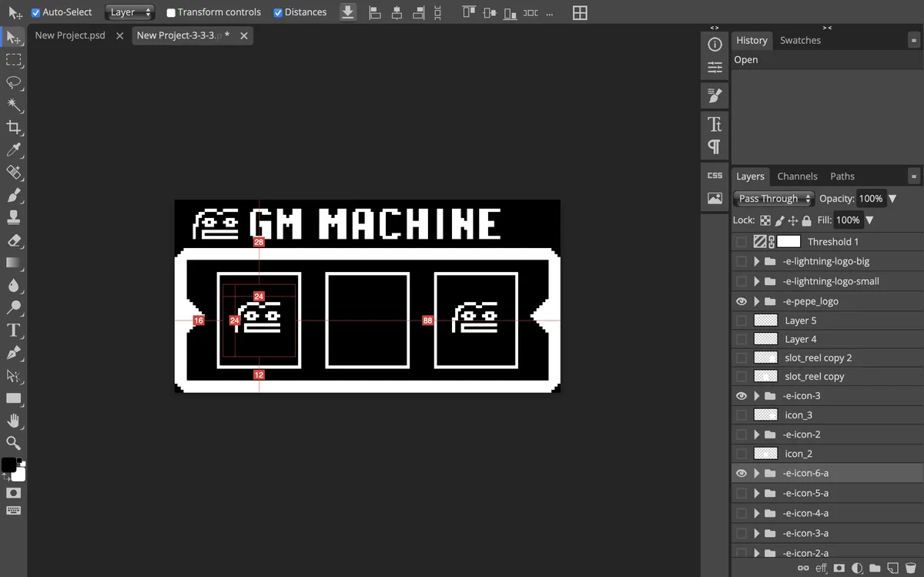924x577 pixels.
Task: Select the Hand tool
Action: coord(14,421)
